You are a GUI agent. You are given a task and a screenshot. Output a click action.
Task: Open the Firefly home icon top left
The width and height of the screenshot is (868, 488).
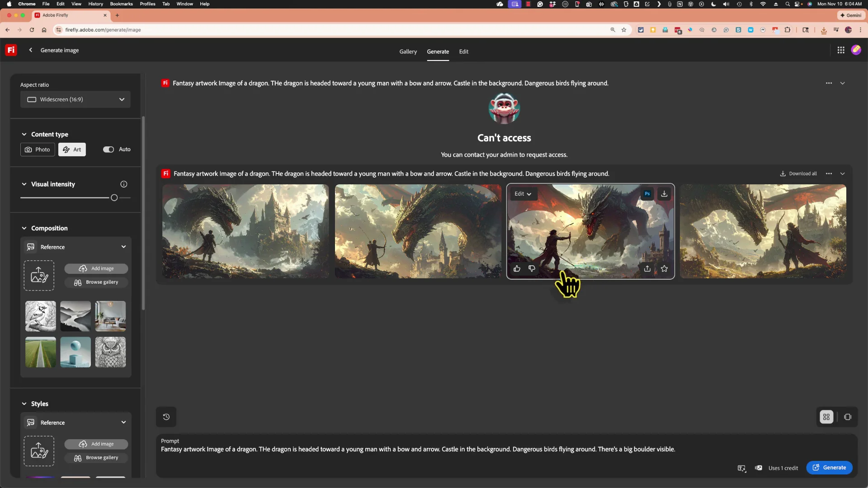(10, 50)
